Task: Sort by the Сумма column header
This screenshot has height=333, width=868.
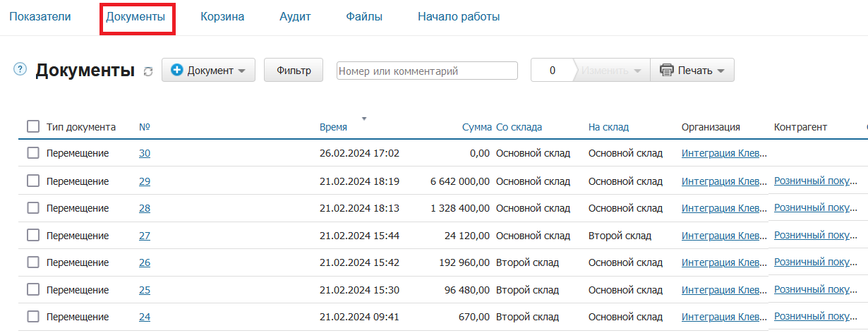Action: pyautogui.click(x=477, y=127)
